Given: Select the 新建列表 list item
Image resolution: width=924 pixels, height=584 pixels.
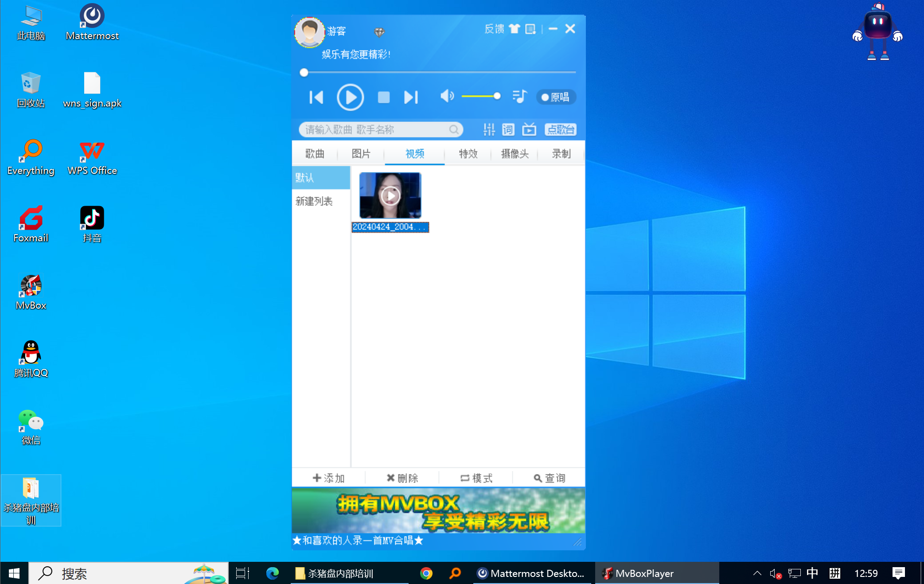Looking at the screenshot, I should (314, 201).
